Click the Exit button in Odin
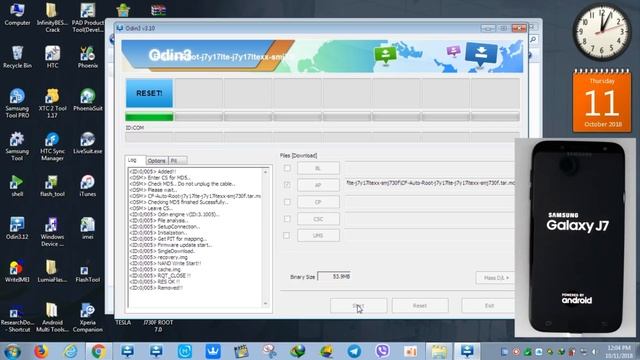Viewport: 640px width, 360px height. pos(489,305)
